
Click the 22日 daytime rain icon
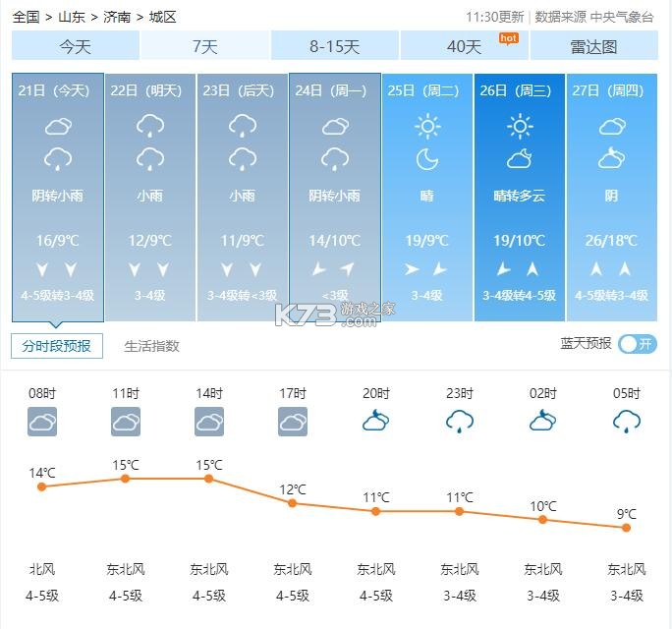150,126
